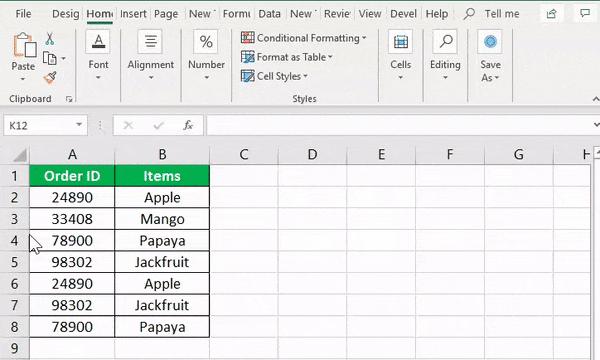Click the formula bar Enter checkmark icon

pos(158,125)
